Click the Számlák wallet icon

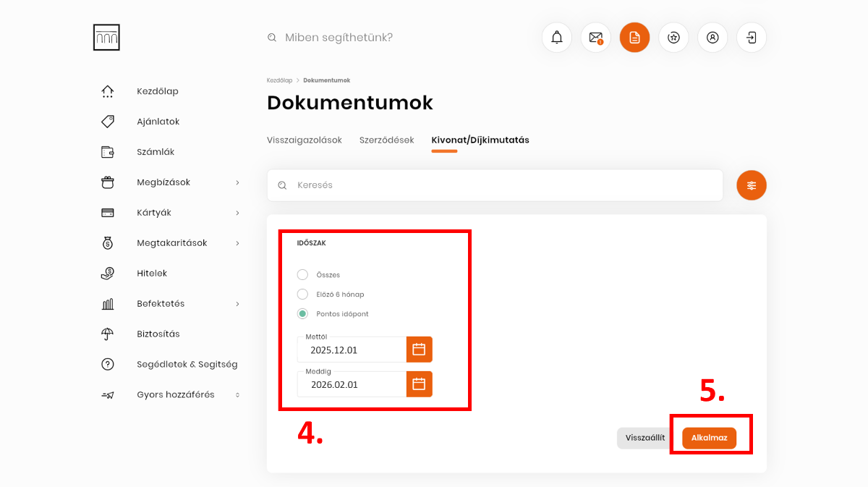(108, 152)
